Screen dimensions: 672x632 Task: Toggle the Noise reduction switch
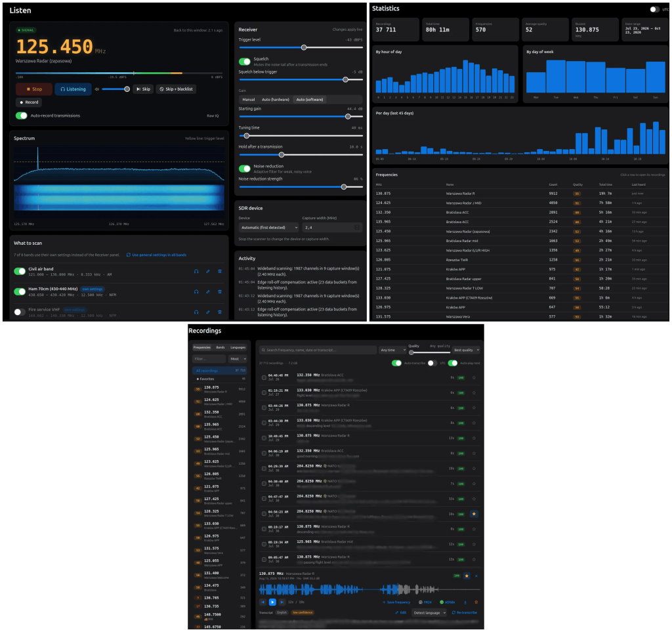245,169
